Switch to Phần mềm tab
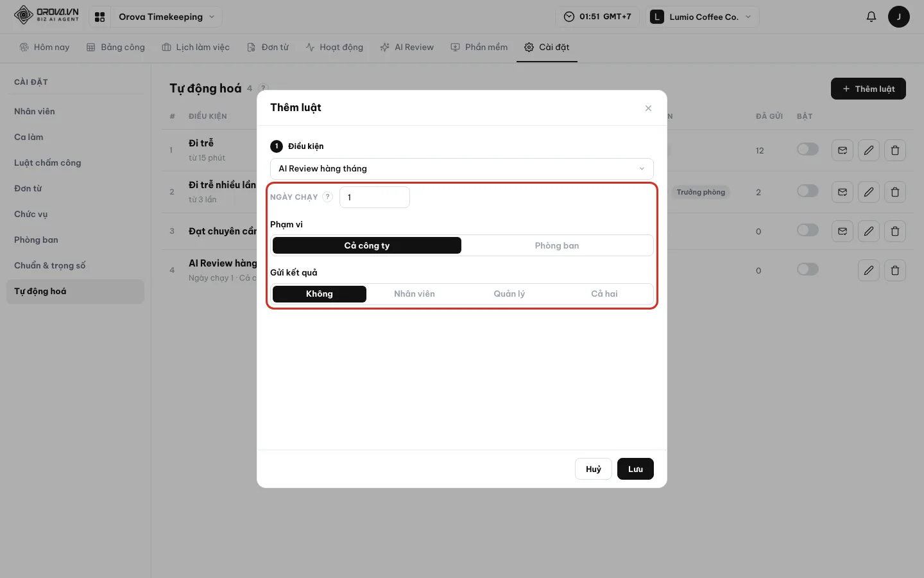Viewport: 924px width, 578px height. point(479,48)
